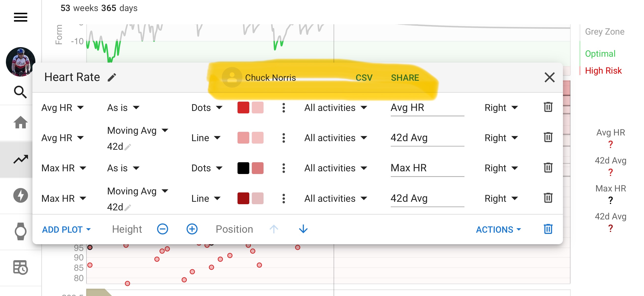Click the CSV export button
Screen dimensions: 644x296
click(x=364, y=78)
